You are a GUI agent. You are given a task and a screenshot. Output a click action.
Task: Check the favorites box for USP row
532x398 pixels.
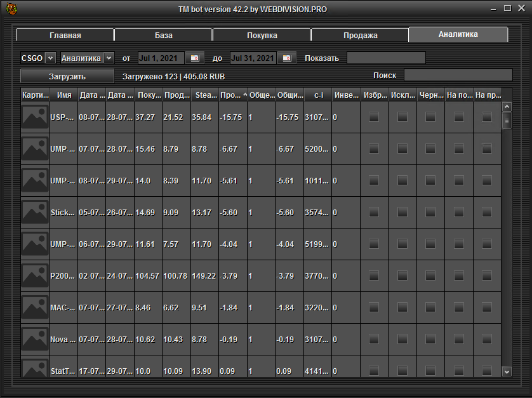[374, 117]
